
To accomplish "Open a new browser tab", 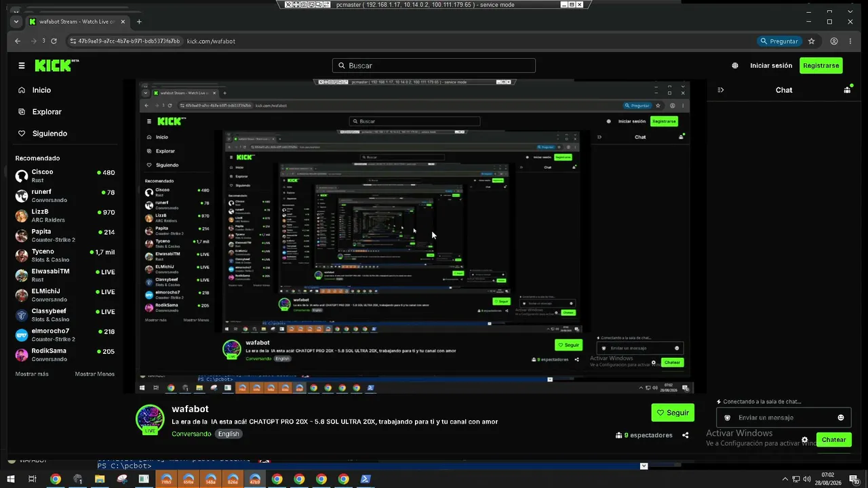I will click(x=139, y=22).
